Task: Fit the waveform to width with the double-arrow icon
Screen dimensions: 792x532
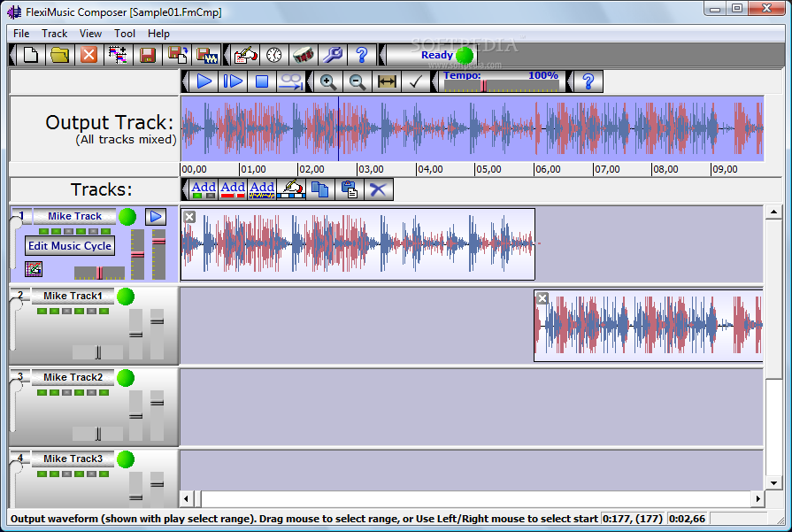Action: 387,81
